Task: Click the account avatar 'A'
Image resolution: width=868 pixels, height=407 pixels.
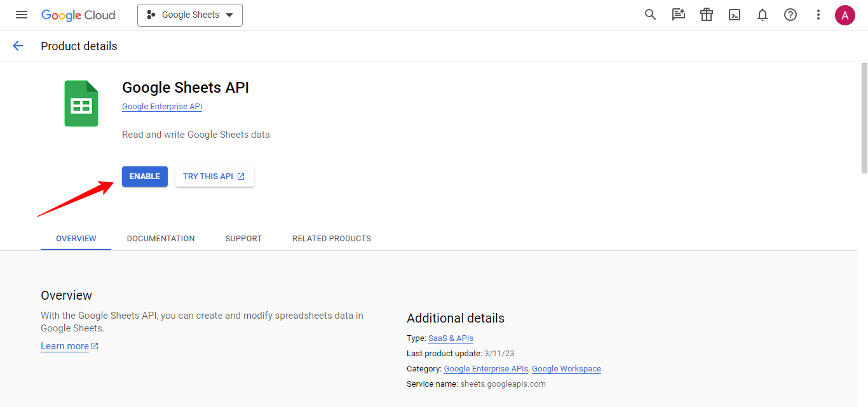Action: point(844,15)
